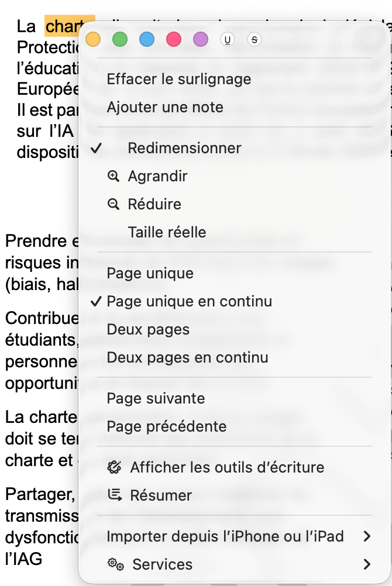392x586 pixels.
Task: Choose Ajouter une note
Action: point(165,108)
